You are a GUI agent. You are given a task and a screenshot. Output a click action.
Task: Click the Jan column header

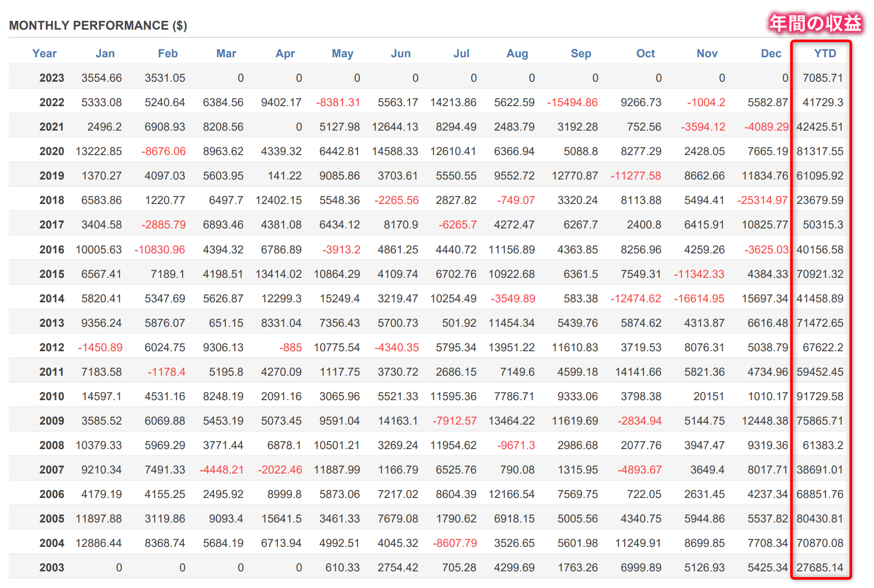point(105,53)
